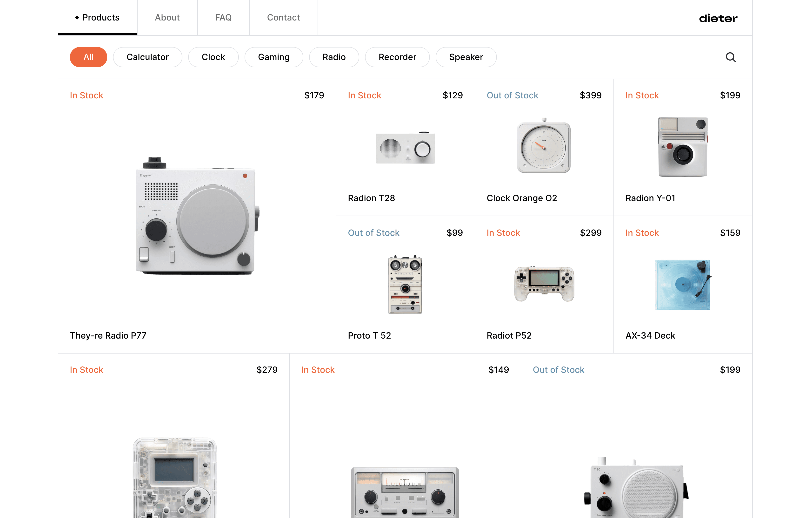View the Clock Orange O2 image
The width and height of the screenshot is (812, 518).
pyautogui.click(x=544, y=146)
